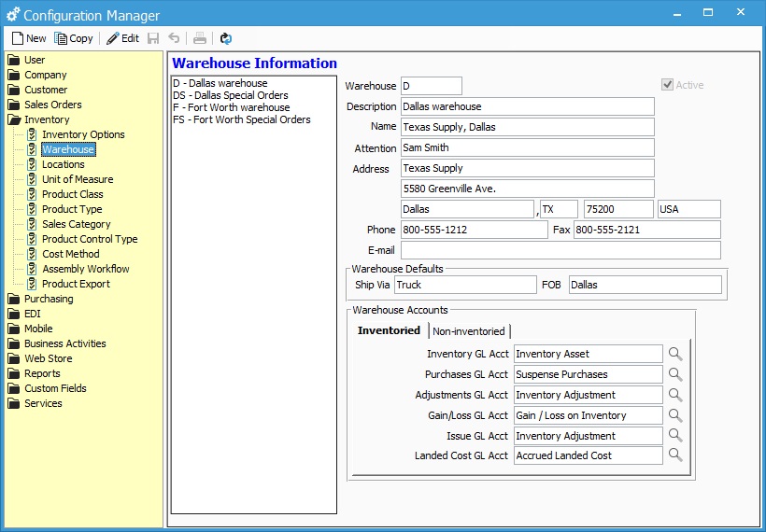
Task: Click the Ship Via field
Action: pos(465,285)
